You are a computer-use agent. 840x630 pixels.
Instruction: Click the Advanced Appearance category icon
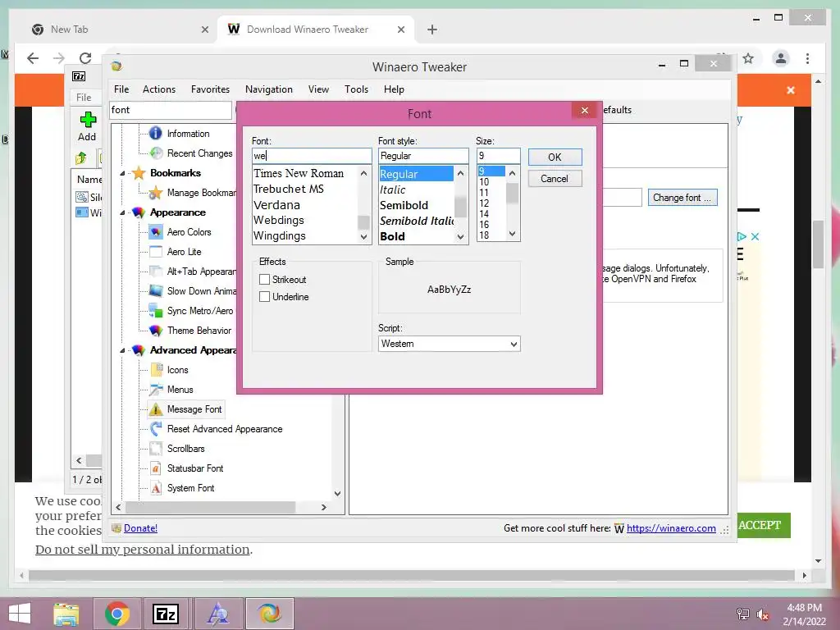tap(139, 350)
